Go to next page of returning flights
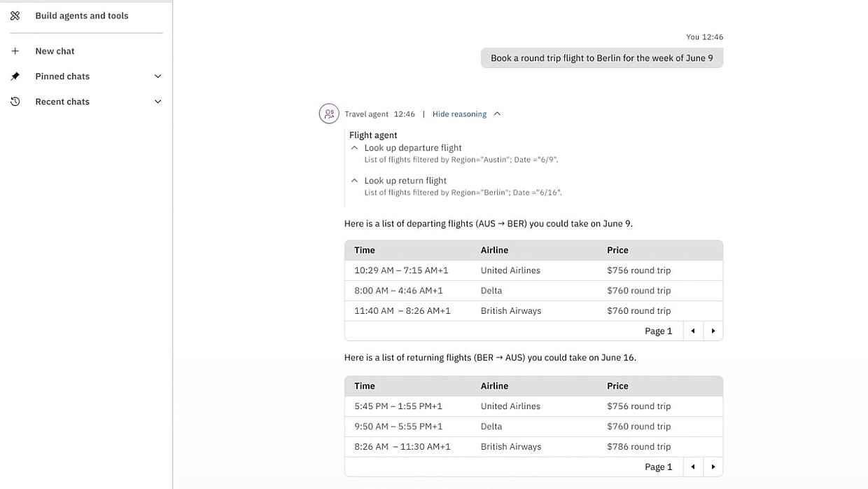The height and width of the screenshot is (489, 868). 713,467
